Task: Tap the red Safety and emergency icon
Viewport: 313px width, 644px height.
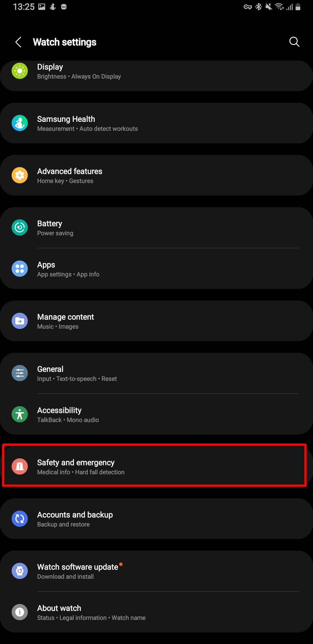Action: click(20, 467)
